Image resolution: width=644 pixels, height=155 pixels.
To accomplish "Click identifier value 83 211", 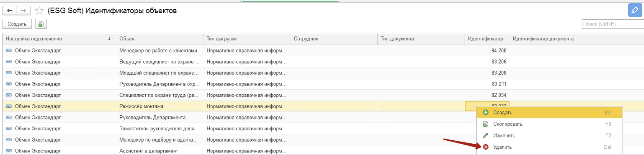I will click(x=499, y=84).
